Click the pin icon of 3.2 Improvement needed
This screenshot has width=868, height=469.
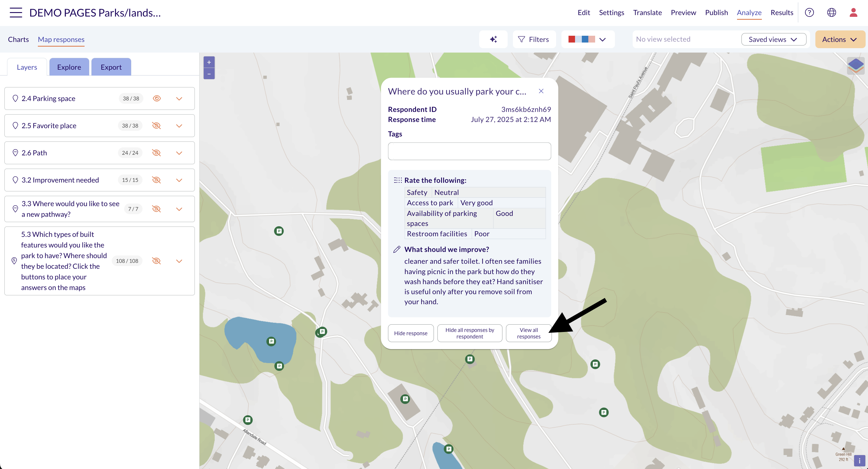point(15,180)
